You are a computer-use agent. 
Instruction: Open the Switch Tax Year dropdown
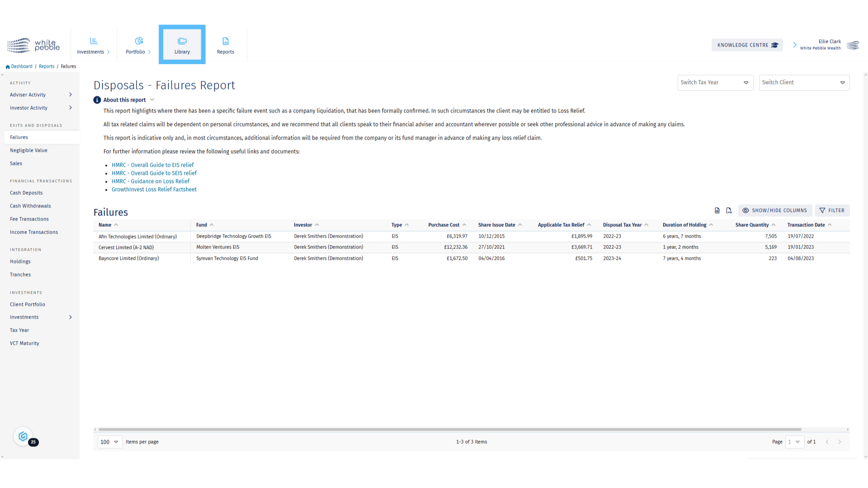715,83
